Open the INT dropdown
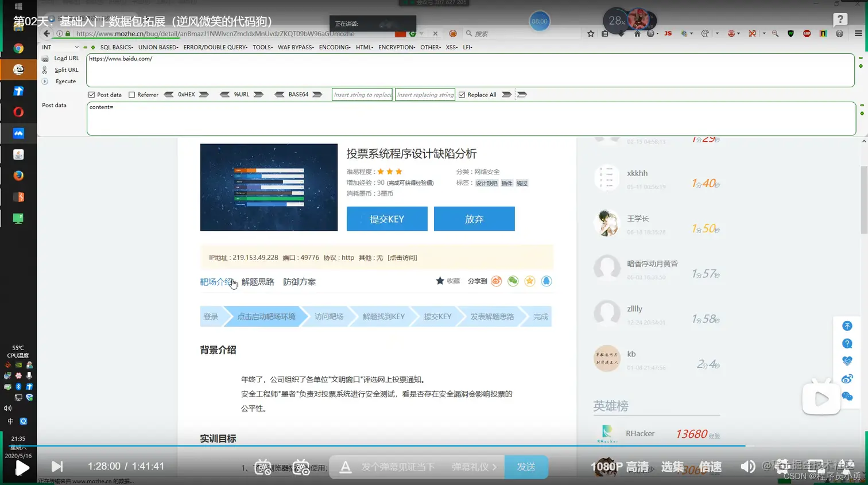Image resolution: width=868 pixels, height=485 pixels. tap(60, 47)
